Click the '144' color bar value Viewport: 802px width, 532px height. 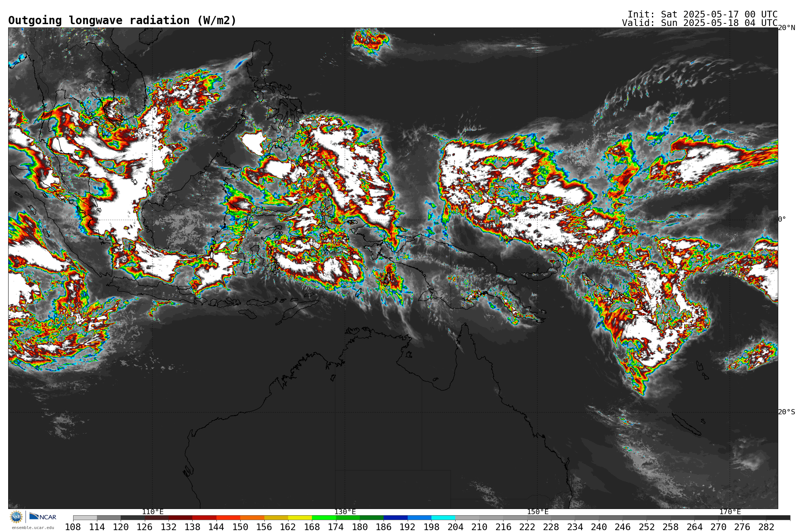[x=216, y=527]
